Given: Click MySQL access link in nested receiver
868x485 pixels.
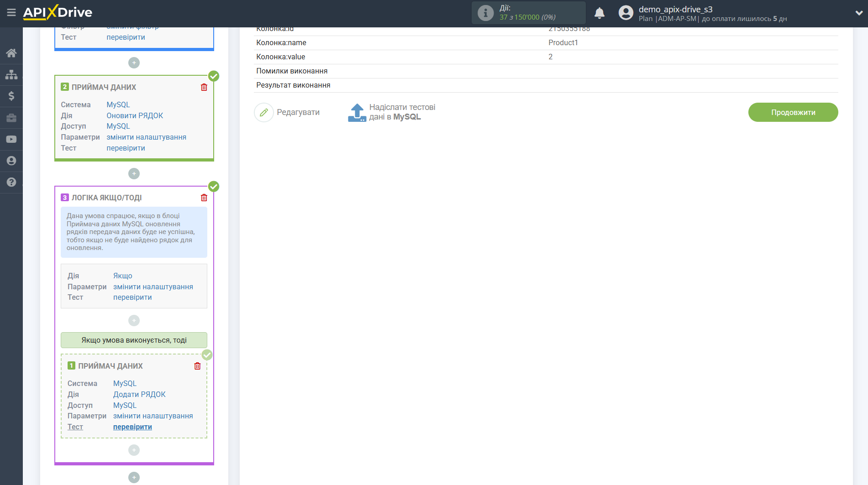Looking at the screenshot, I should [125, 405].
